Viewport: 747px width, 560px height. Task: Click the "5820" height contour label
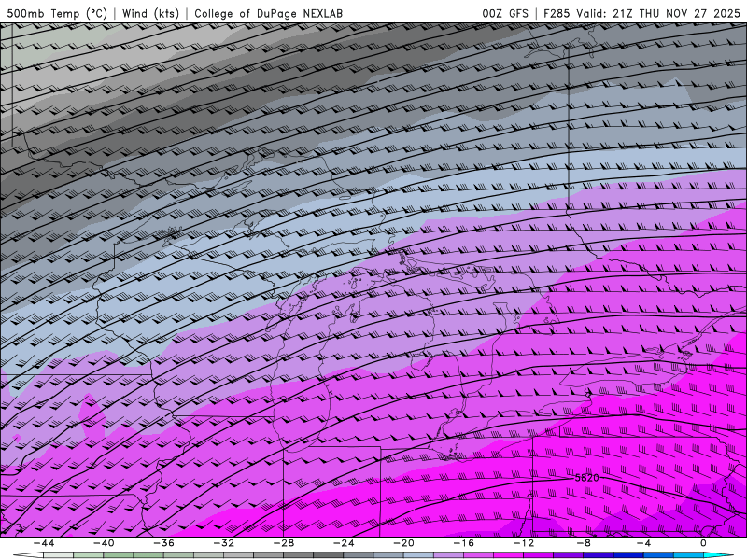click(586, 477)
